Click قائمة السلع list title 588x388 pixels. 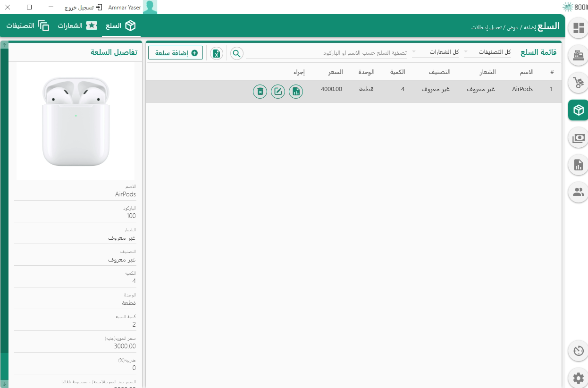538,52
